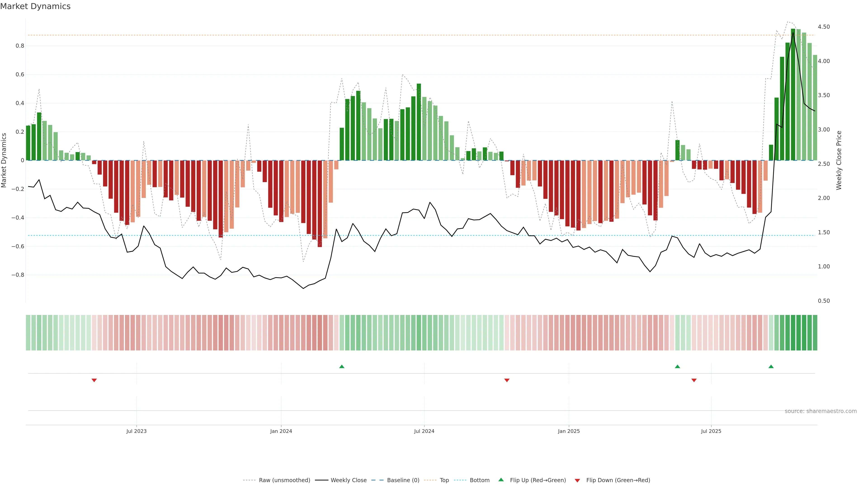
Task: Click the red flip-down marker near June 2025
Action: 694,380
